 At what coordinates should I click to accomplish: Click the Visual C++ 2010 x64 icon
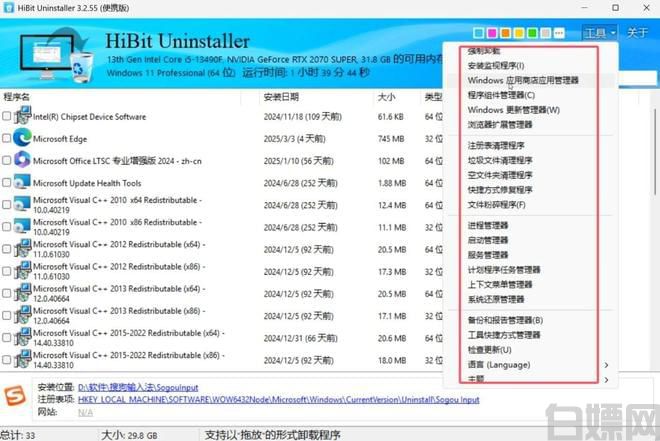[22, 204]
